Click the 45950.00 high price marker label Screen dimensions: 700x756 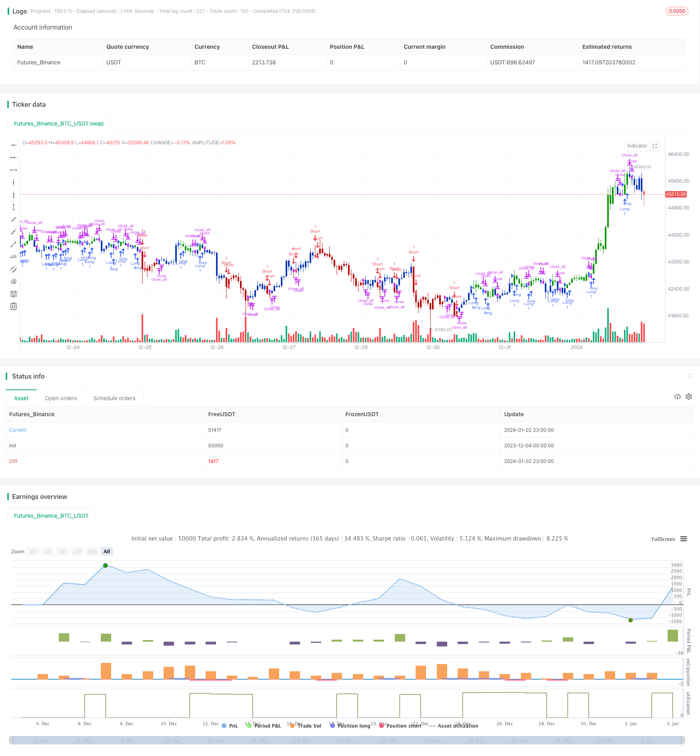coord(642,167)
